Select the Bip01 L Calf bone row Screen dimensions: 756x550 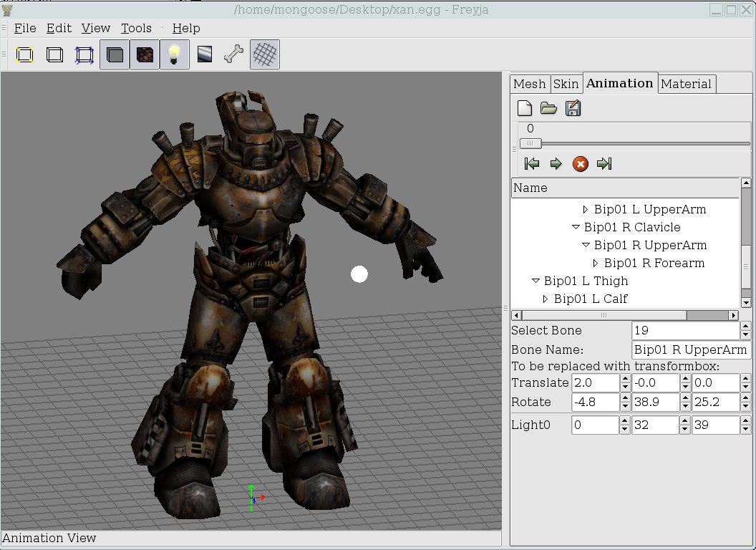625,299
